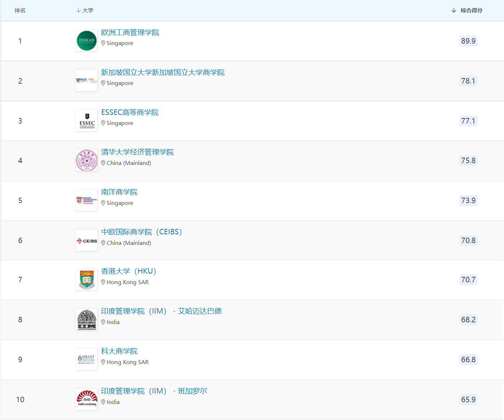The height and width of the screenshot is (420, 504).
Task: Click the 排名 column header
Action: [x=20, y=11]
